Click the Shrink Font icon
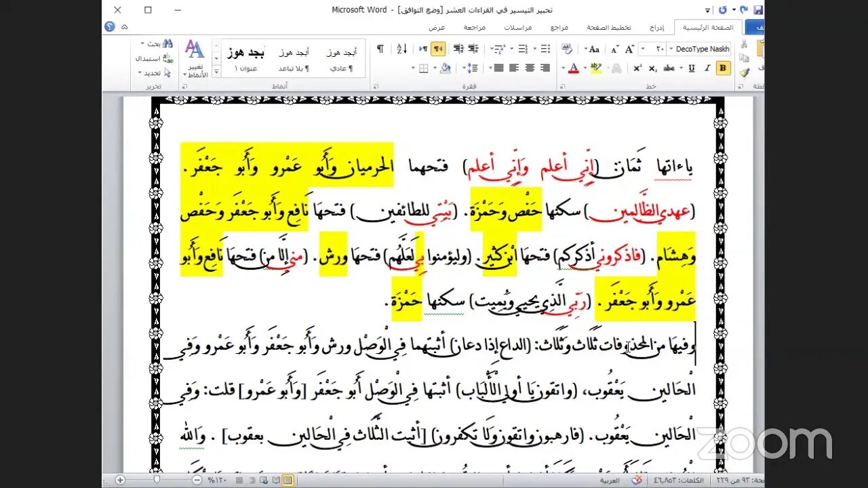This screenshot has height=488, width=868. (x=614, y=49)
